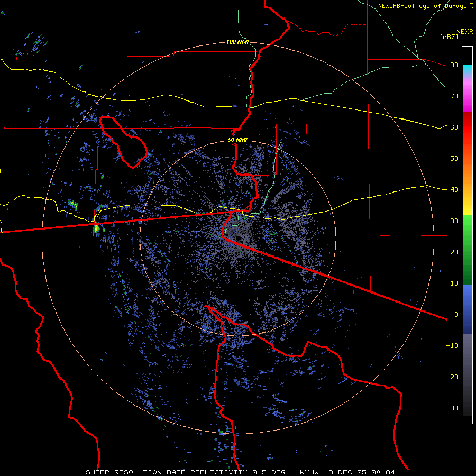Click the 50 NMI range ring label
Screen dimensions: 476x476
[x=237, y=140]
